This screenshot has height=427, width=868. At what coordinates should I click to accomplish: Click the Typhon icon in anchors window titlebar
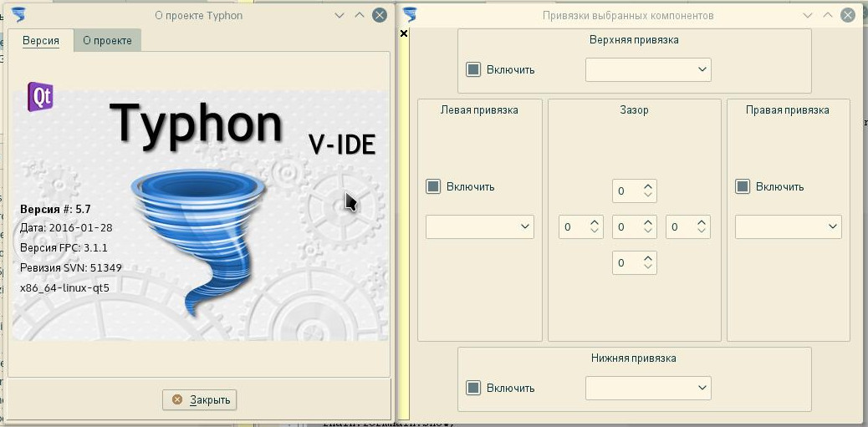(411, 15)
